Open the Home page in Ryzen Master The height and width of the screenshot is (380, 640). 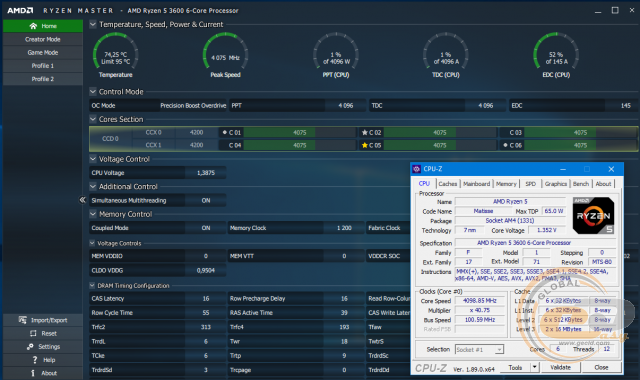click(x=43, y=26)
